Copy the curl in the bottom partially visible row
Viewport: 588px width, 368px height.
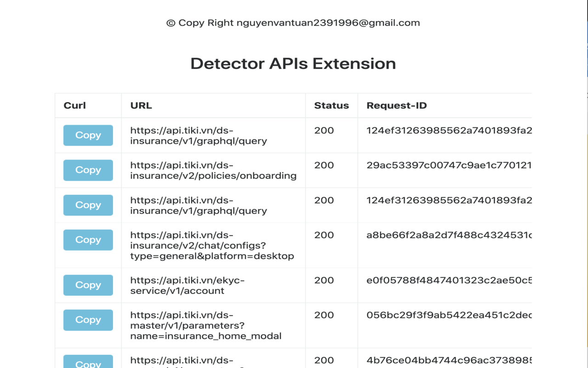pyautogui.click(x=88, y=363)
